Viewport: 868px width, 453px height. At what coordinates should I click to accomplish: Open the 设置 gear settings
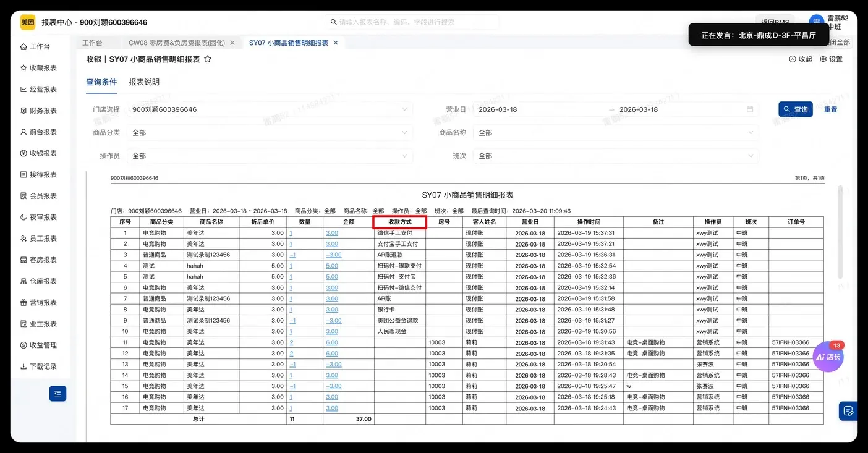coord(830,59)
